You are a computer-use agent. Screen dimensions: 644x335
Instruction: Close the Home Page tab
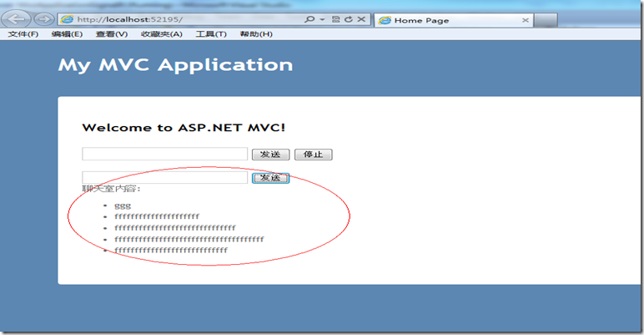point(526,20)
